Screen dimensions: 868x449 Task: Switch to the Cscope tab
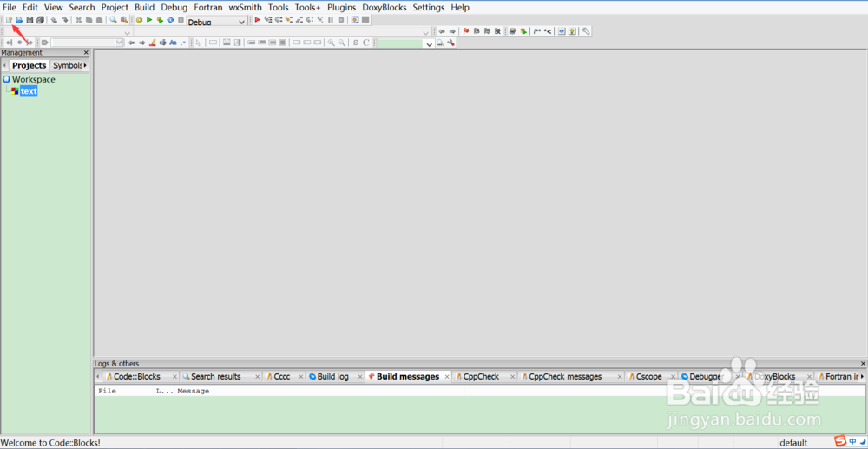click(648, 376)
